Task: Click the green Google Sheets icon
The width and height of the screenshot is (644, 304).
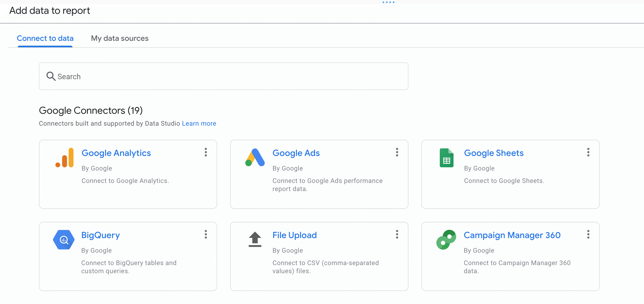Action: coord(447,158)
